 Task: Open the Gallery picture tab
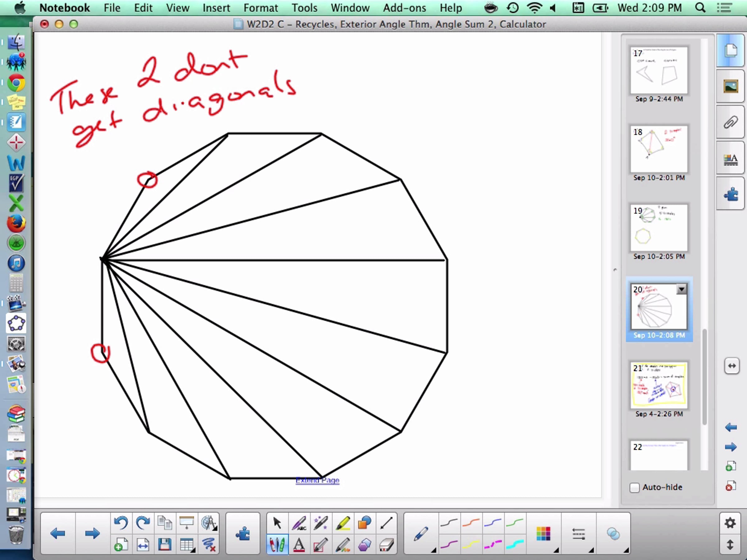731,86
